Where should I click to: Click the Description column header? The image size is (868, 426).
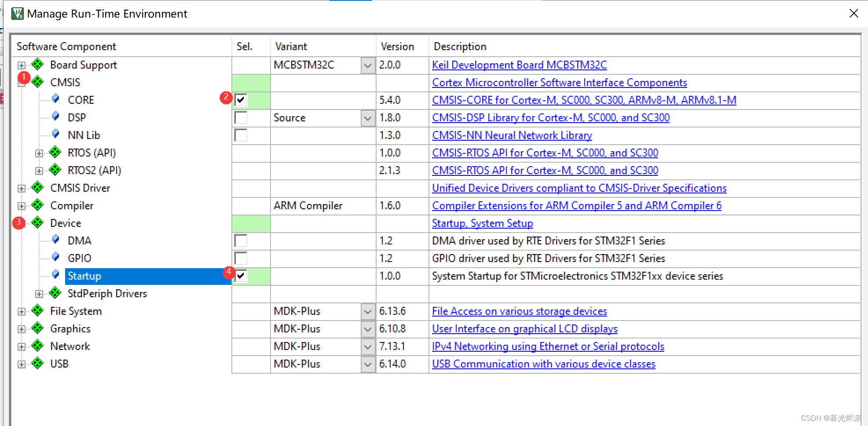click(x=644, y=46)
